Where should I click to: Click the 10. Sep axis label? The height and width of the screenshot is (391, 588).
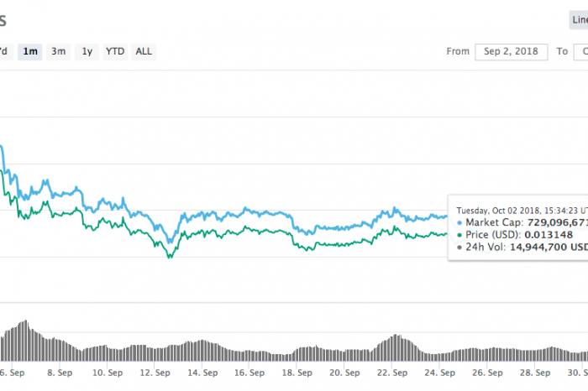click(x=108, y=373)
